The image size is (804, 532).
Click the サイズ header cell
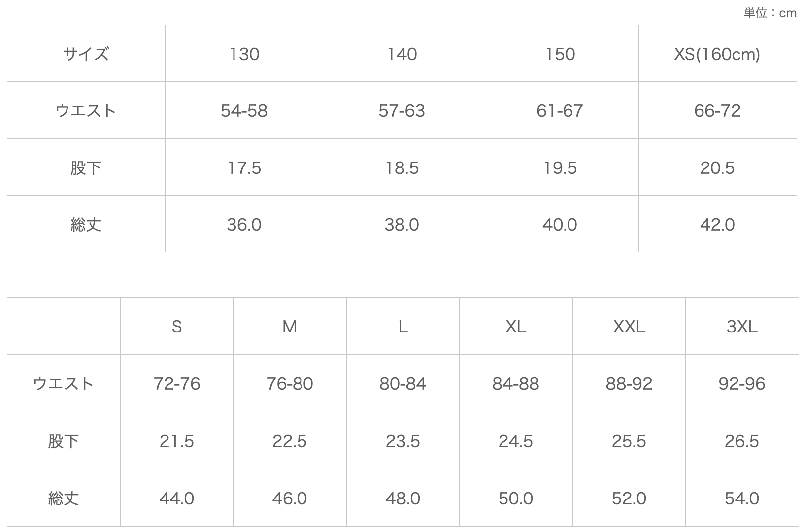86,54
